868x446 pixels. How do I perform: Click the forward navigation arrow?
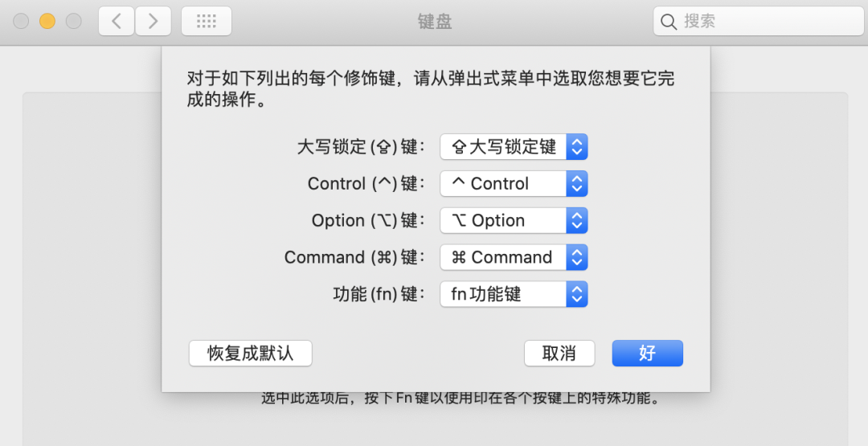pyautogui.click(x=153, y=22)
